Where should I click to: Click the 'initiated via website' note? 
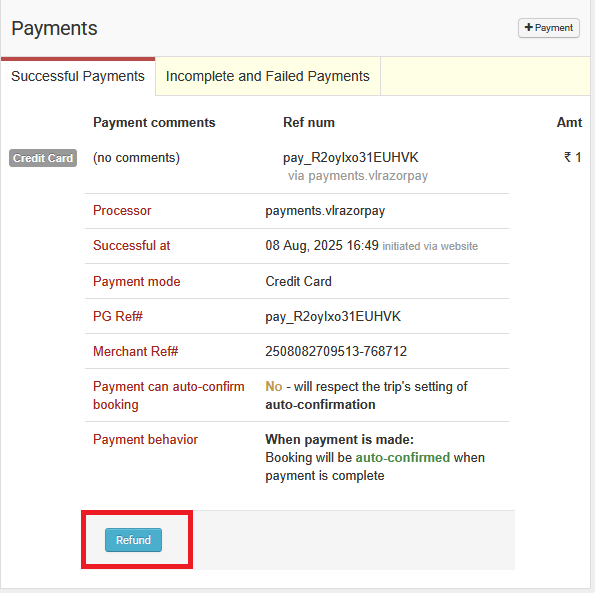click(x=430, y=246)
